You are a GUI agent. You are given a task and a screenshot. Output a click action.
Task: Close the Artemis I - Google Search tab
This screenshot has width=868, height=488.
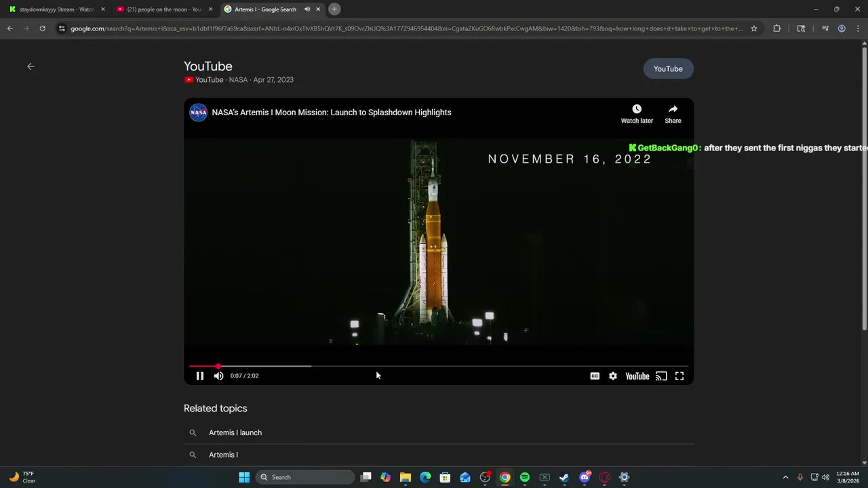point(318,9)
